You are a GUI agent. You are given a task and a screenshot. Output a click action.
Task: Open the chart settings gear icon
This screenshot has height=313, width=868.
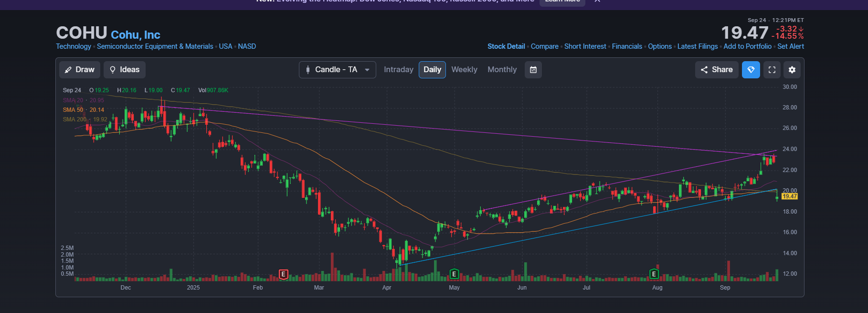[792, 70]
